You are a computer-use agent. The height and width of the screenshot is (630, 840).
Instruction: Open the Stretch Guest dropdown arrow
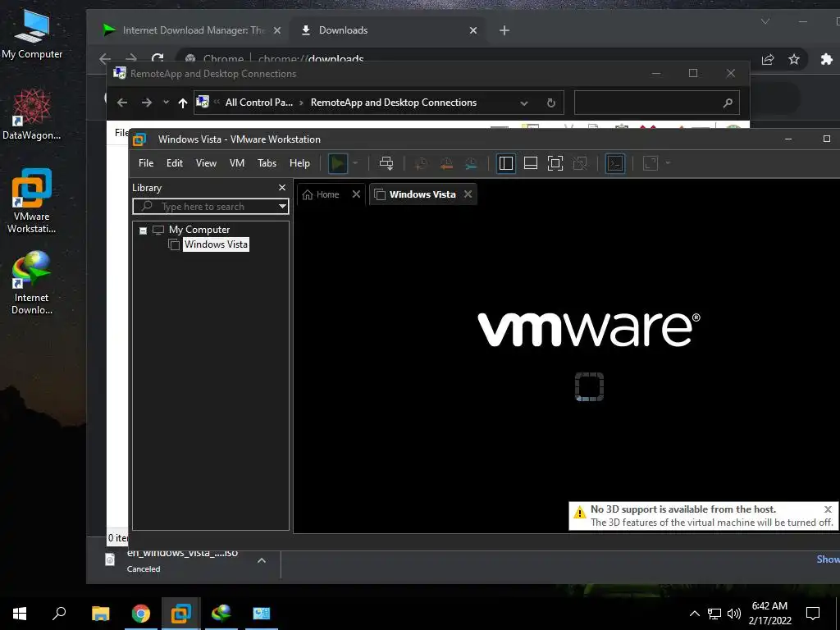[668, 163]
